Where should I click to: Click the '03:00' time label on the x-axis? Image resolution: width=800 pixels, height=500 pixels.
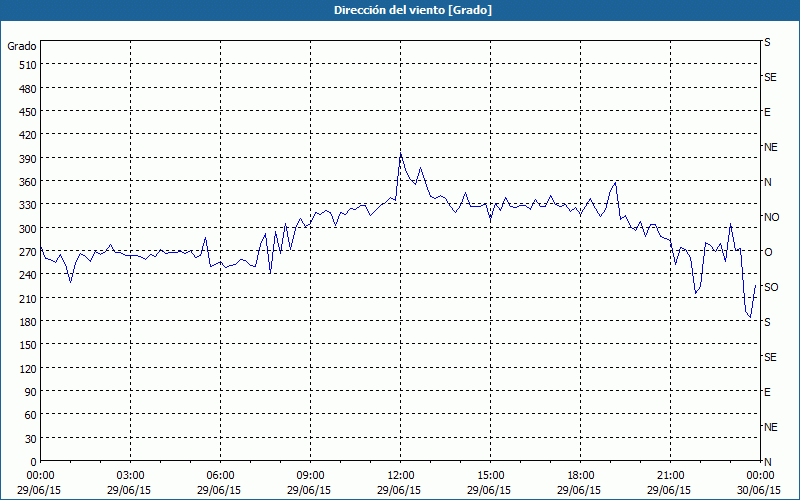coord(130,476)
